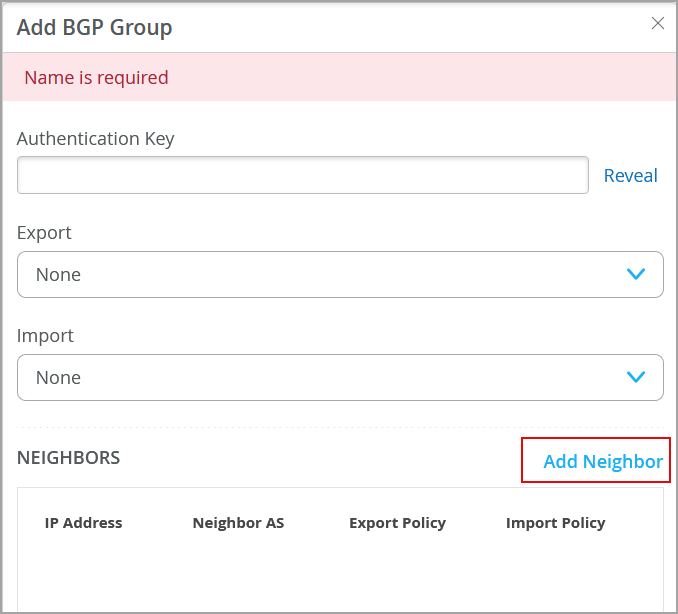Viewport: 678px width, 614px height.
Task: Click the NEIGHBORS section heading
Action: click(68, 458)
